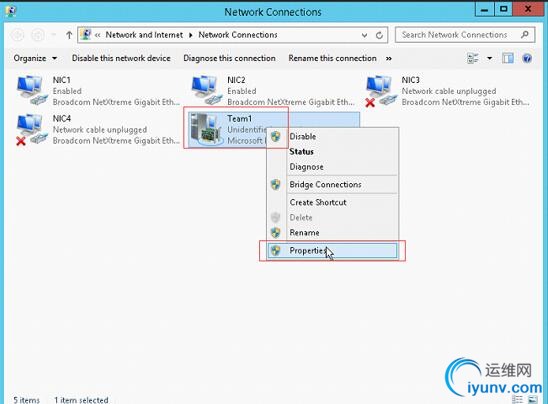Select the NIC1 network adapter icon
Image resolution: width=548 pixels, height=404 pixels.
(32, 90)
